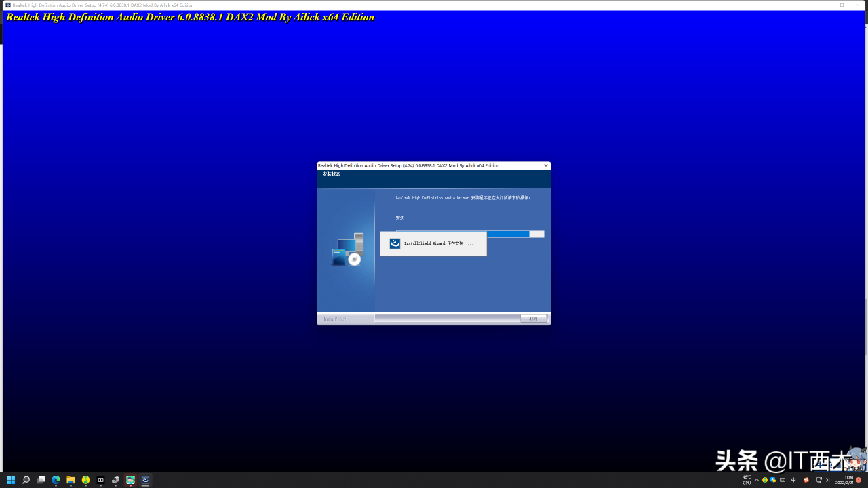Click 'InstallShield Wizard 正在安装' message text
868x488 pixels.
(438, 243)
